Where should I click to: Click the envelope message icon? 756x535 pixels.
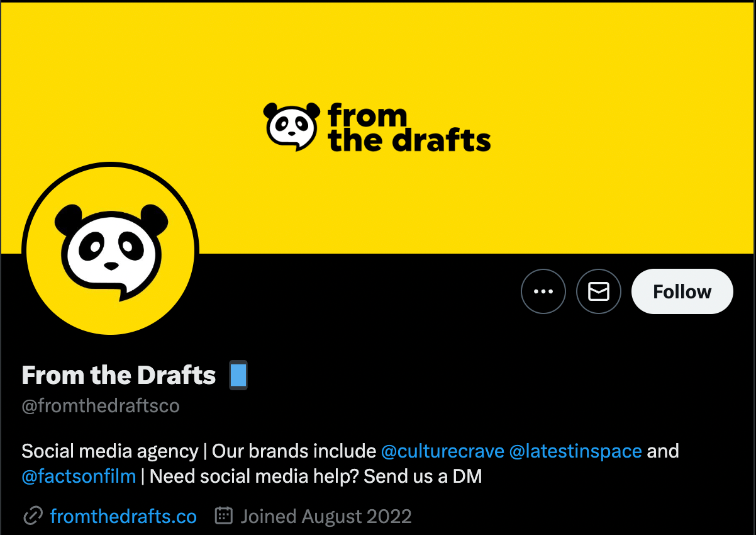(x=599, y=291)
